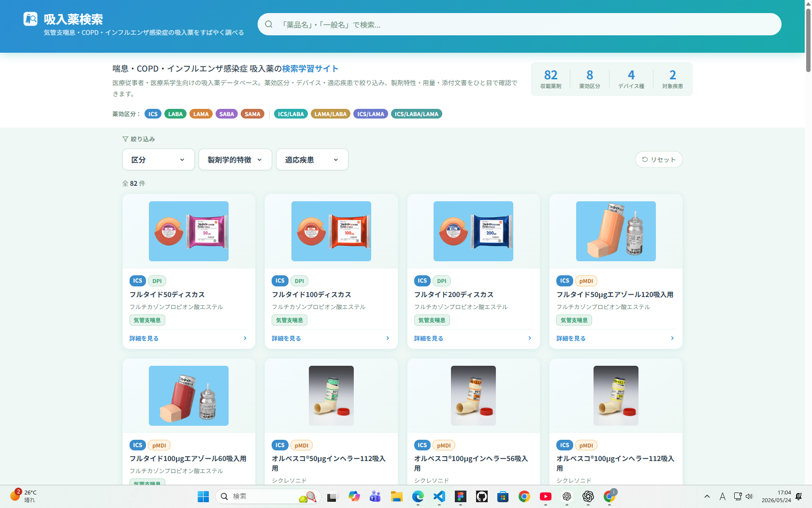Open Microsoft Teams from taskbar
Image resolution: width=812 pixels, height=508 pixels.
[x=375, y=496]
